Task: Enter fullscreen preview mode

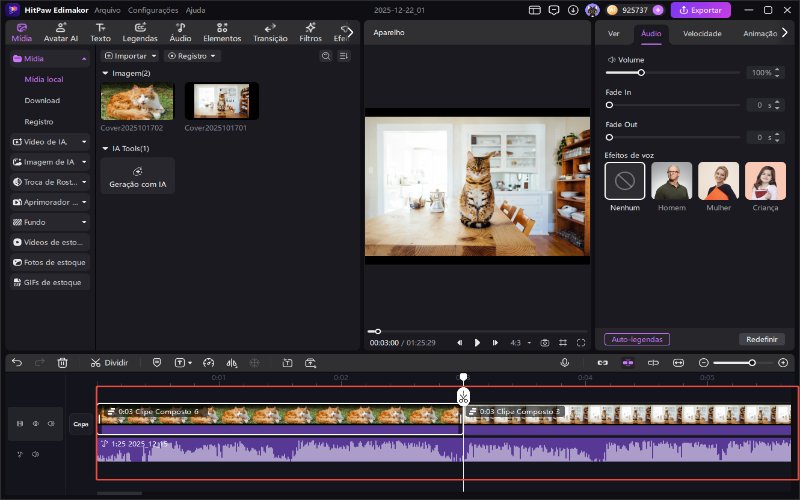Action: 581,342
